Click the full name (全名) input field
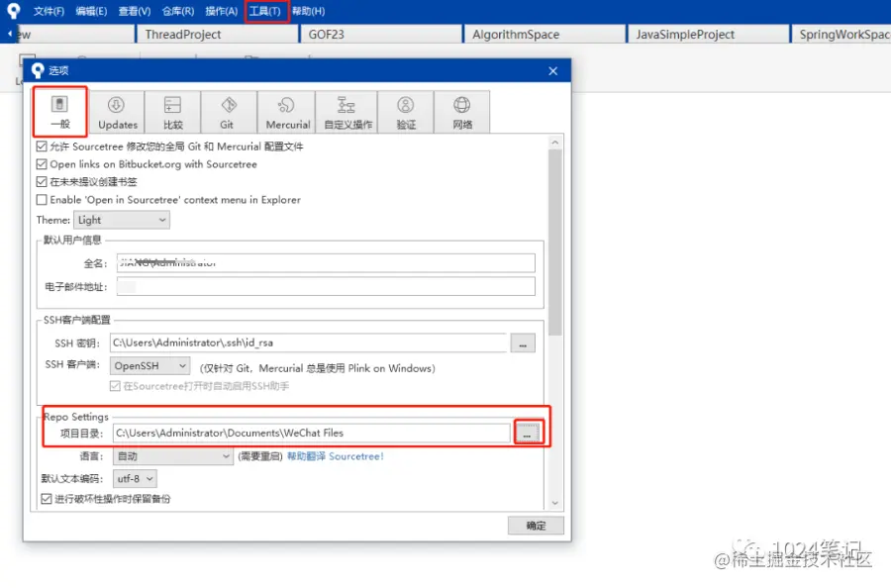891x588 pixels. (326, 263)
